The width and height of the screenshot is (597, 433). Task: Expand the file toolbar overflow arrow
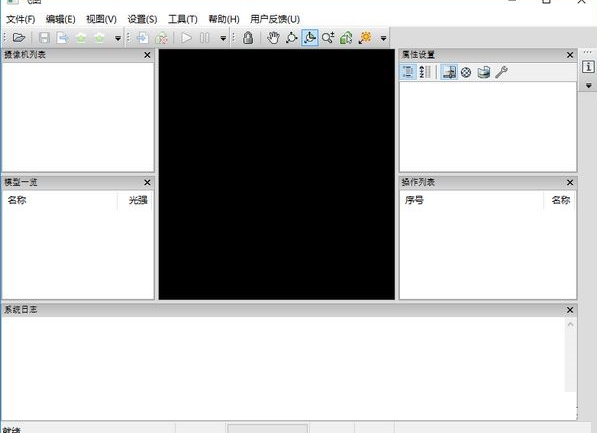pos(118,38)
